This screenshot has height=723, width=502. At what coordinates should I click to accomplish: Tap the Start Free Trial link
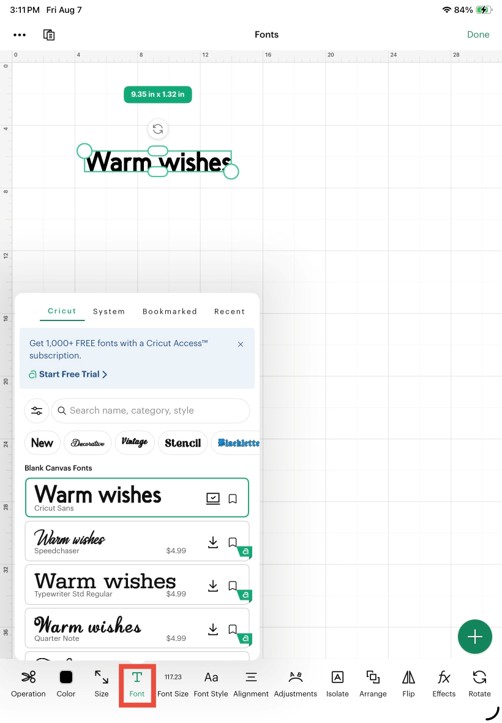point(68,374)
